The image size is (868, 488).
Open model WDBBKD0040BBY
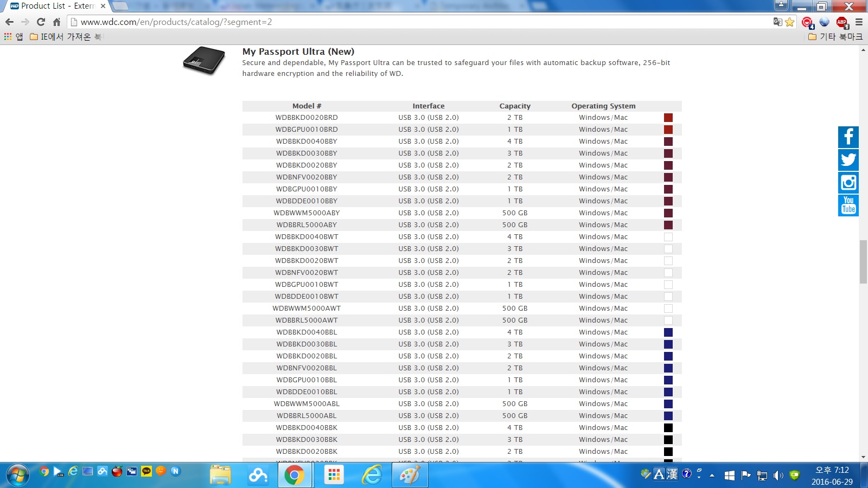[x=307, y=142]
